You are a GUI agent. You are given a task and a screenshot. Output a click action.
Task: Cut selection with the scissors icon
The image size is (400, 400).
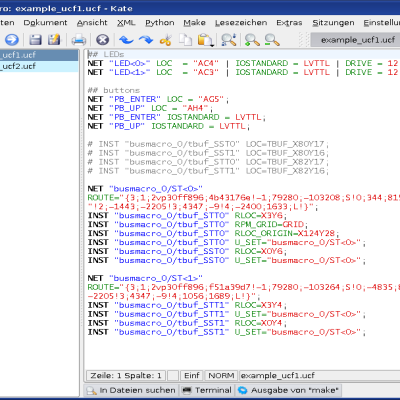tap(166, 40)
